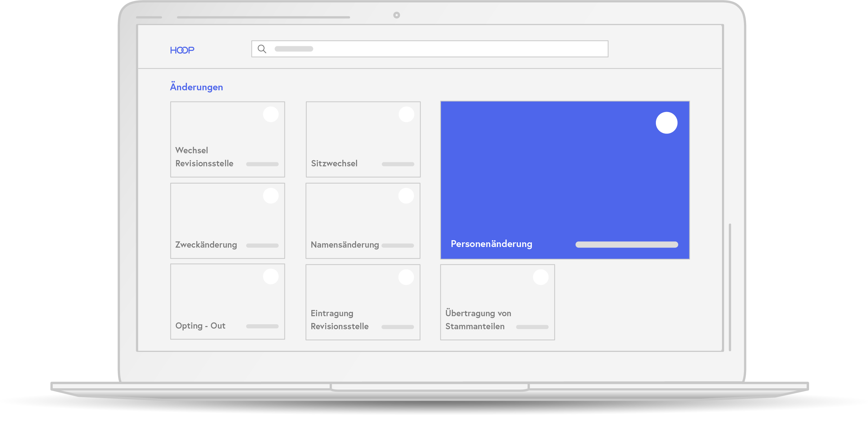Click the white circle on Personenänderung card

666,123
